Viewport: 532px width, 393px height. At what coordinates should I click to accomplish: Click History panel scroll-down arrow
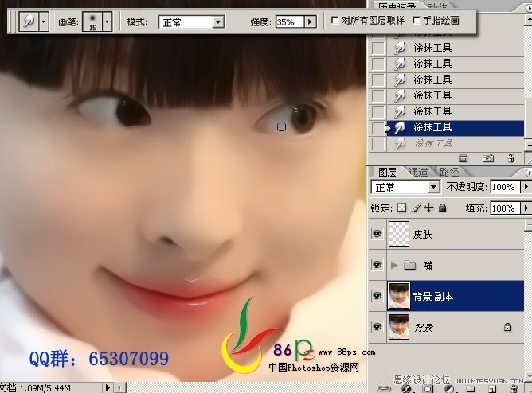pos(528,146)
